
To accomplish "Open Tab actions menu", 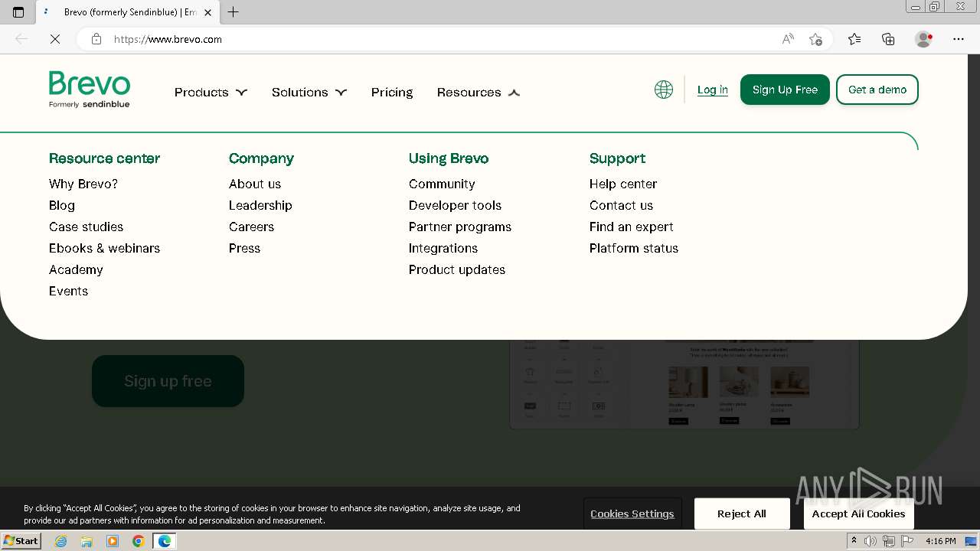I will tap(18, 12).
